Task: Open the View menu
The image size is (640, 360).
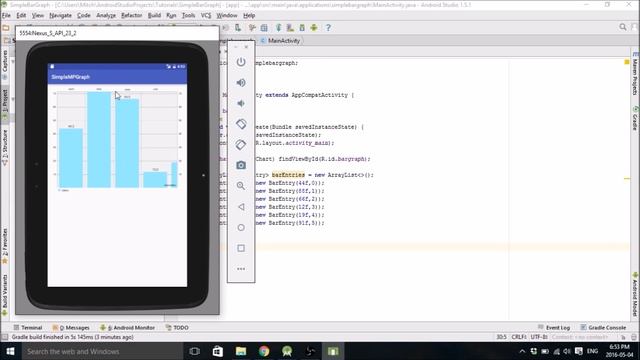Action: [x=38, y=16]
